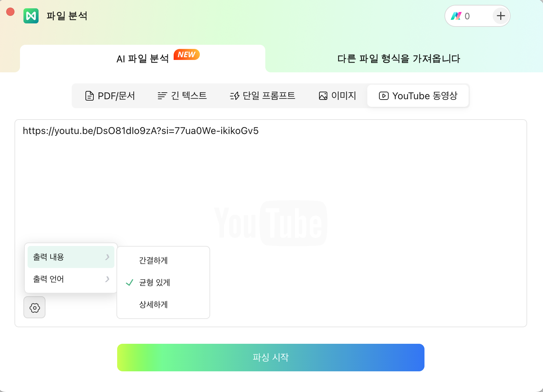This screenshot has width=543, height=392.
Task: Choose the 간결하게 output option
Action: coord(163,260)
